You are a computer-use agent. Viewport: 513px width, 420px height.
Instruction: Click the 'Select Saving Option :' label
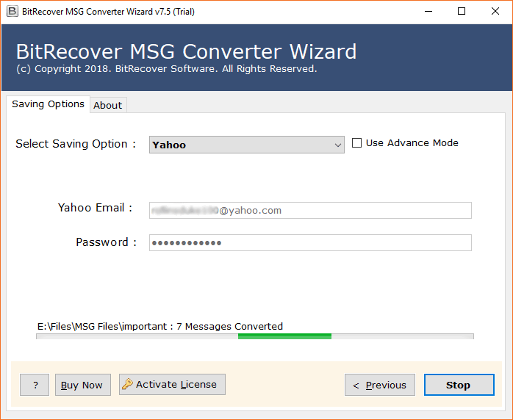click(76, 144)
